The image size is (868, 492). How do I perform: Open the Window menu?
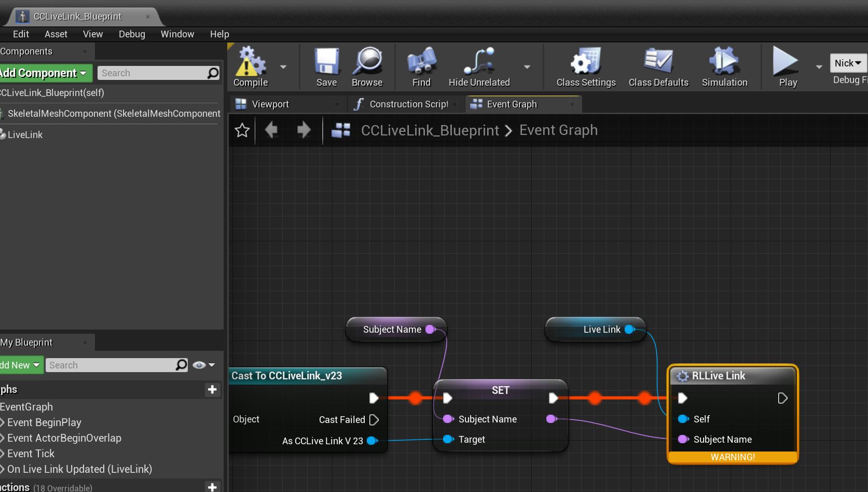pyautogui.click(x=177, y=34)
